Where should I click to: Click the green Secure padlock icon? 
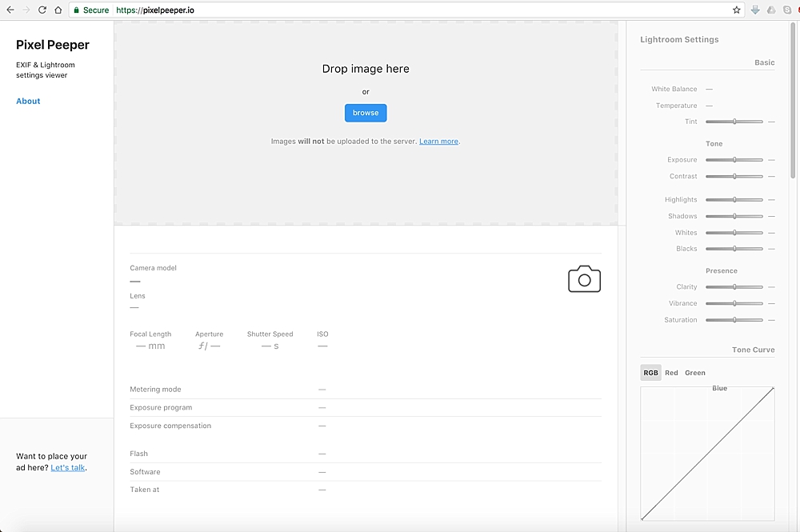pyautogui.click(x=77, y=10)
